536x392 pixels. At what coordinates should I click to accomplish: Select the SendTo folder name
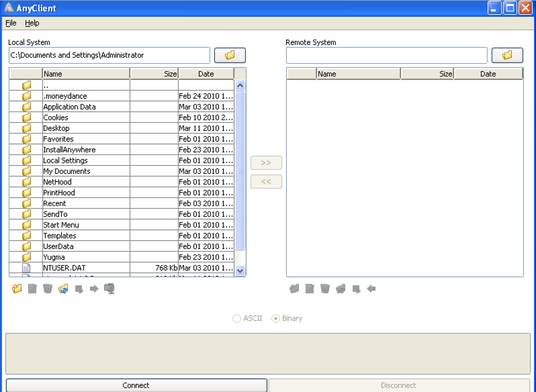coord(55,214)
